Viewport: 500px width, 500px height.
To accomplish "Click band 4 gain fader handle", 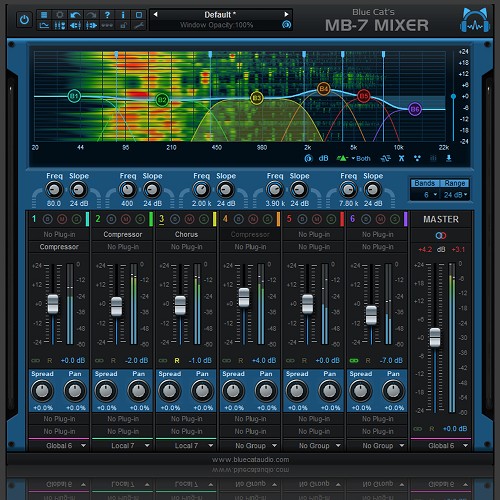I will pyautogui.click(x=244, y=298).
